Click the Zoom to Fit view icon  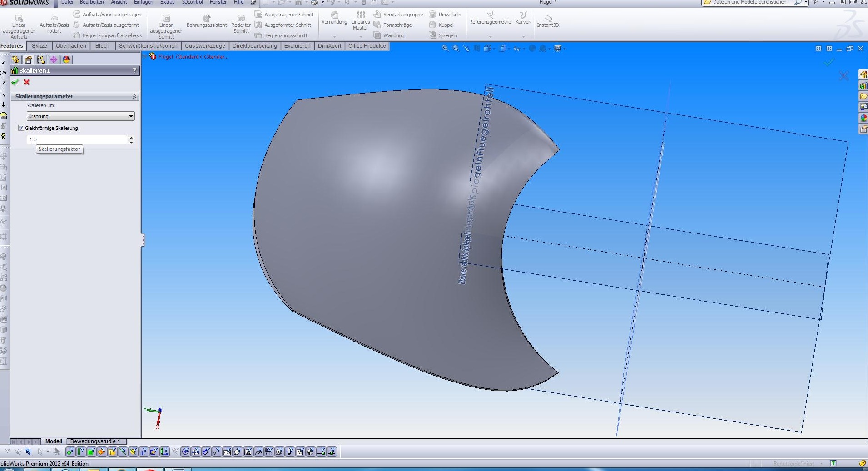445,48
